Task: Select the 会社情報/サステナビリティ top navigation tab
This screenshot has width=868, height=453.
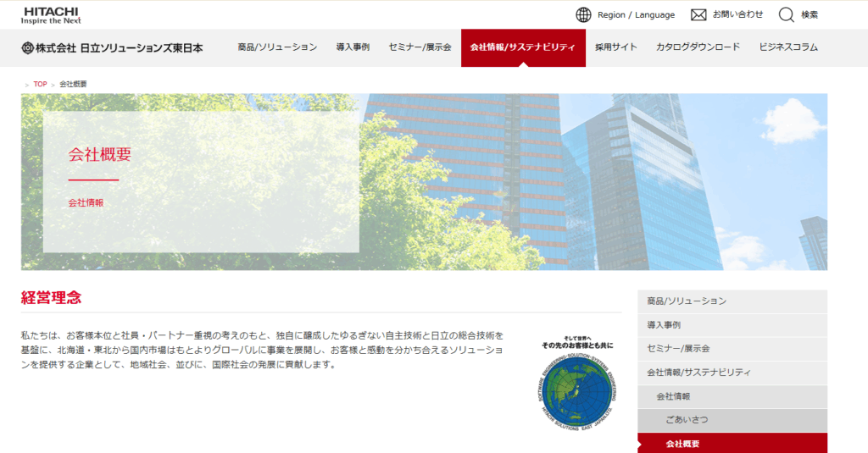Action: pos(523,47)
